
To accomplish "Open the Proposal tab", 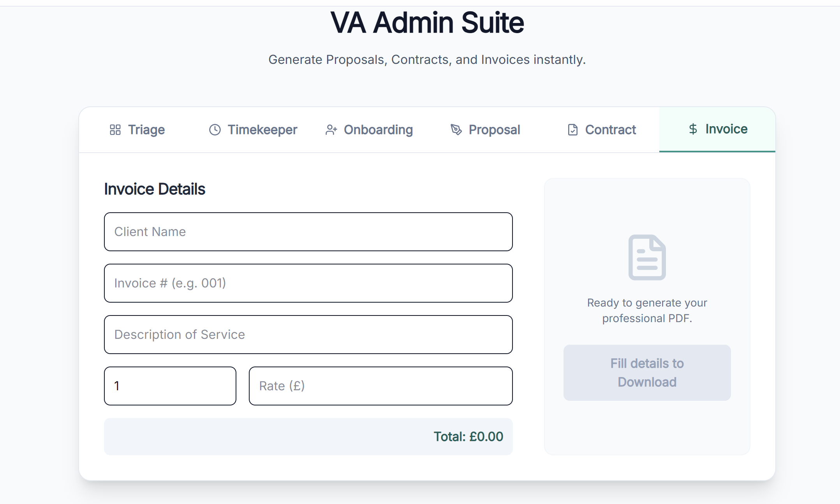I will [485, 130].
